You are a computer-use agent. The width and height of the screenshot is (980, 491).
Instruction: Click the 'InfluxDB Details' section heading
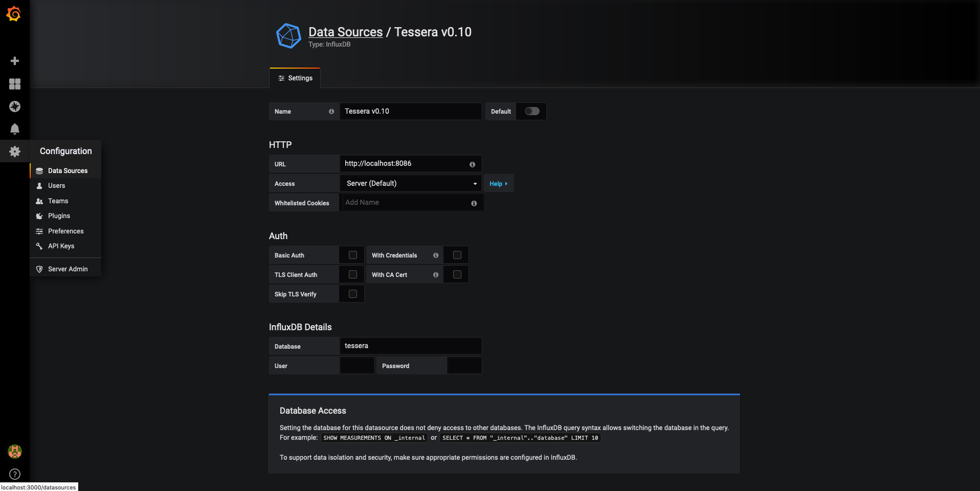(300, 327)
